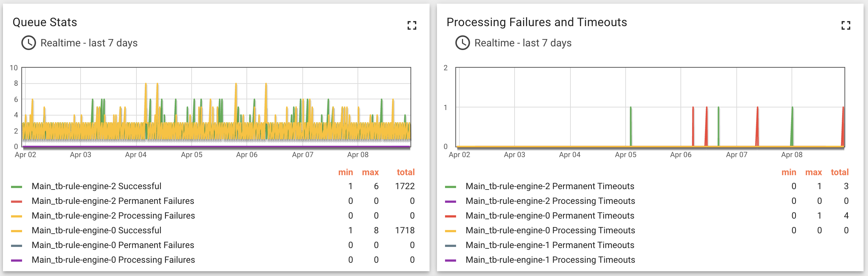Click the 'Processing Failures and Timeouts' widget title
Viewport: 868px width, 276px height.
click(537, 22)
